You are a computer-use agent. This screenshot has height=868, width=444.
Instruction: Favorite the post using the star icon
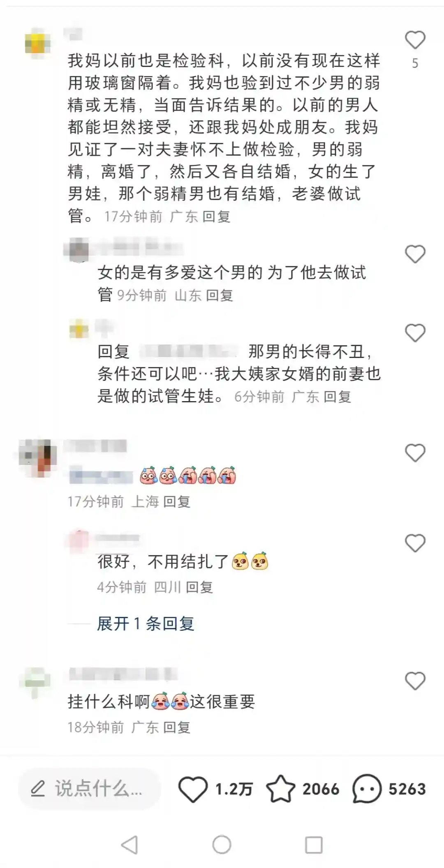tap(280, 789)
